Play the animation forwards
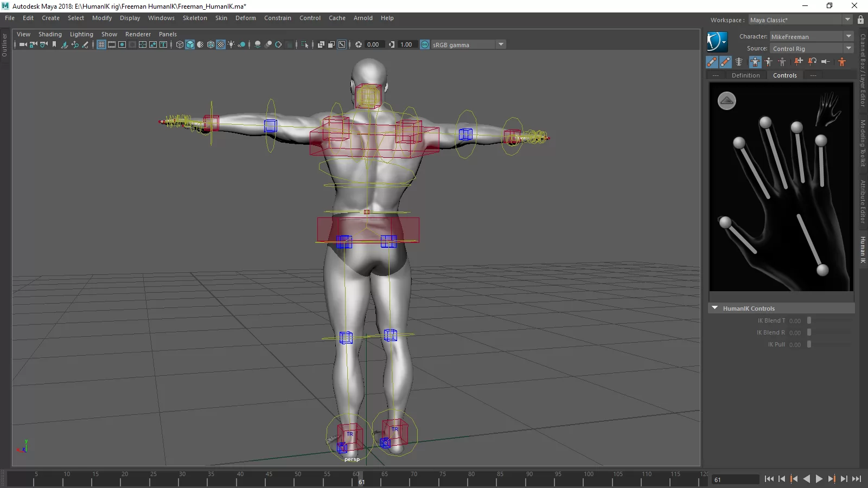The height and width of the screenshot is (488, 868). coord(819,479)
